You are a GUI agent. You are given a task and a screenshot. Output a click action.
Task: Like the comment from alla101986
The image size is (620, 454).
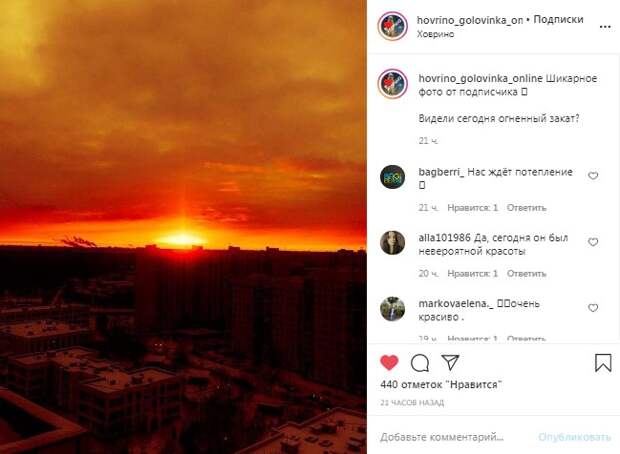click(x=593, y=242)
